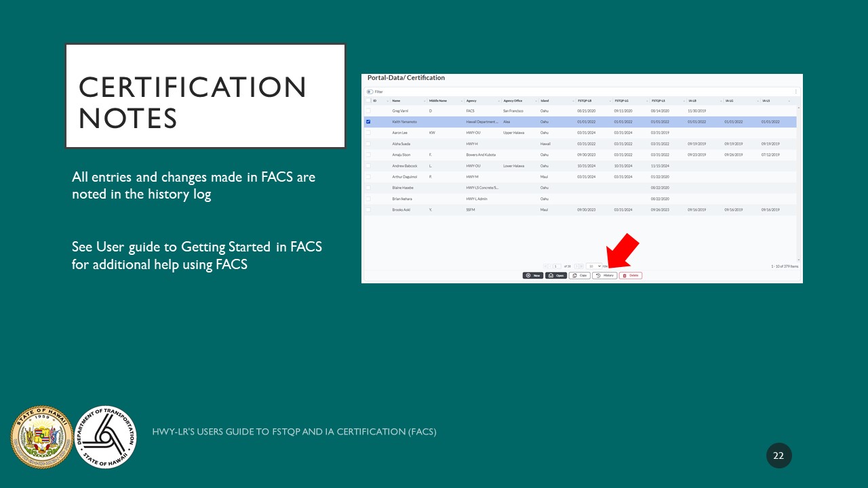This screenshot has width=868, height=488.
Task: Open the ID column dropdown arrow
Action: pyautogui.click(x=387, y=101)
